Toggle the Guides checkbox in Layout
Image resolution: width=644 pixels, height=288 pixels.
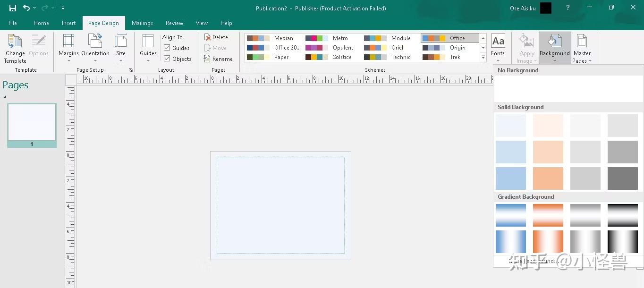pyautogui.click(x=167, y=48)
